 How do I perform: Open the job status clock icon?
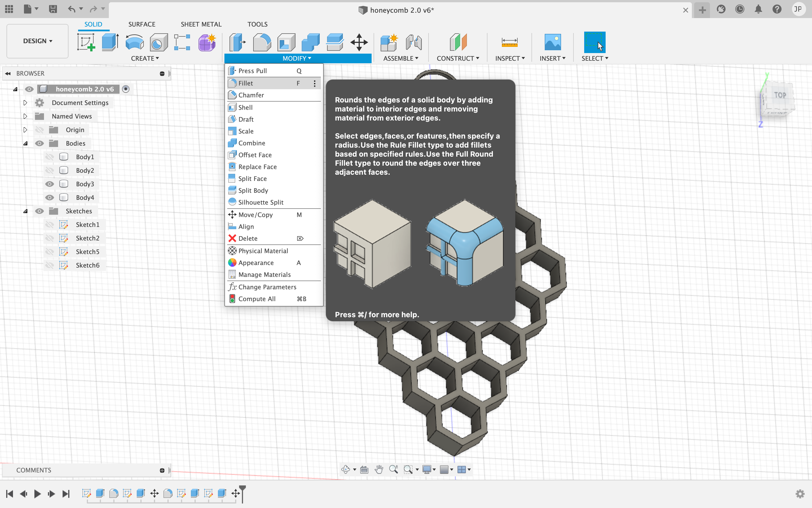tap(740, 9)
